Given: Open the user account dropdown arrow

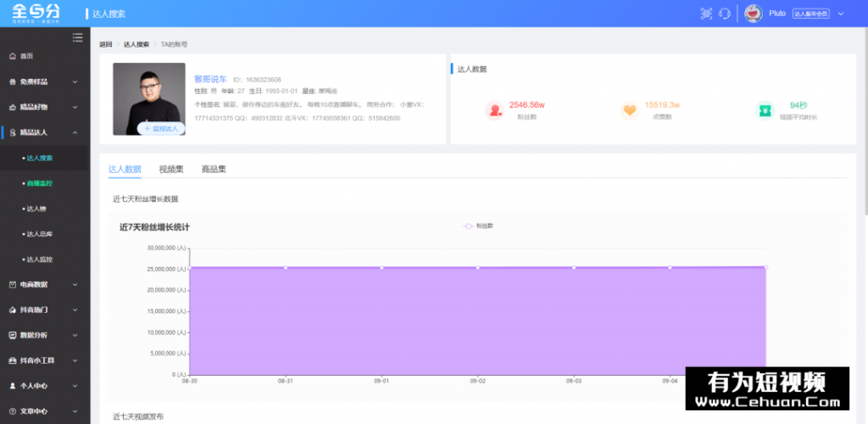Looking at the screenshot, I should point(840,14).
